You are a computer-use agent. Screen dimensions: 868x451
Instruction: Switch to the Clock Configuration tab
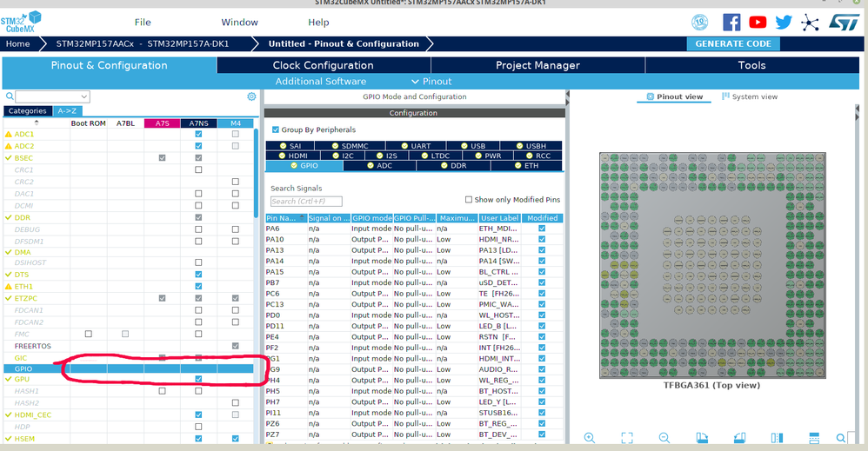(x=324, y=65)
